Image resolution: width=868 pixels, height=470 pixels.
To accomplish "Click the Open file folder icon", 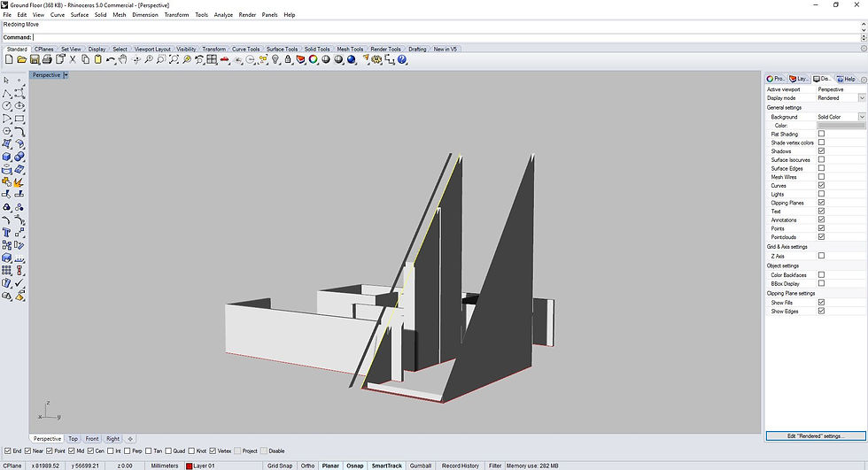I will [21, 59].
